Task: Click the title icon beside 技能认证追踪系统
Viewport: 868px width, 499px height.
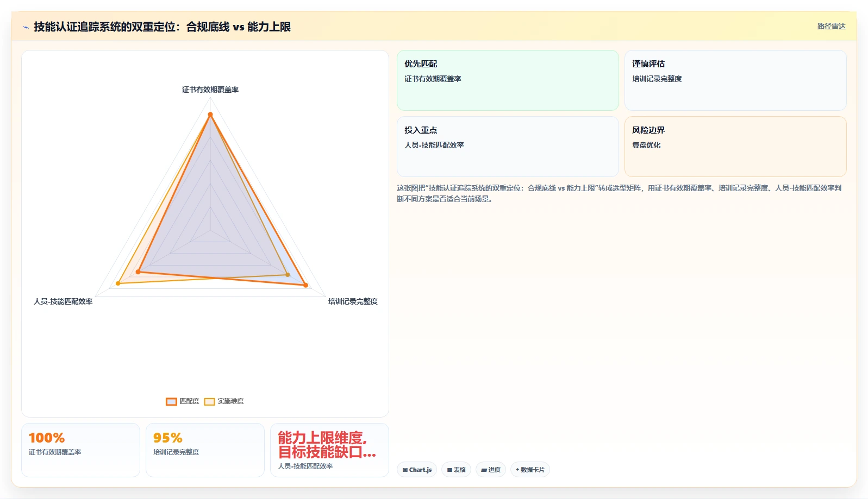Action: [x=26, y=27]
